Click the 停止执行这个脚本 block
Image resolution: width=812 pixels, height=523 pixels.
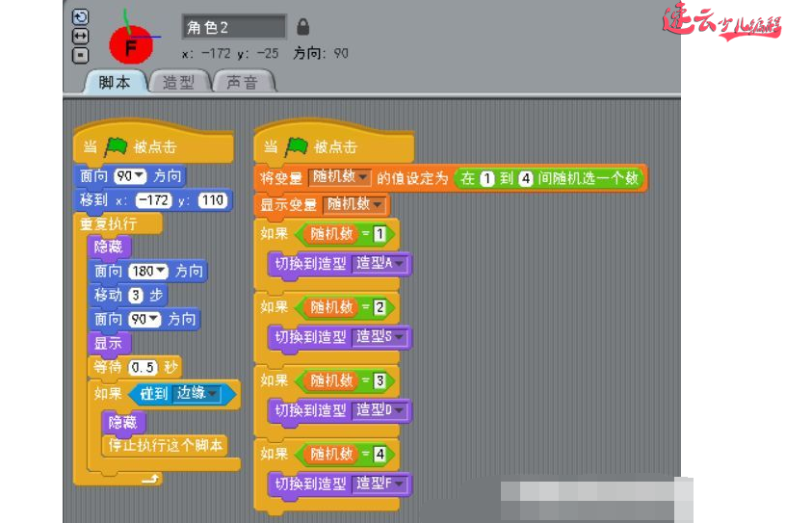click(x=166, y=446)
